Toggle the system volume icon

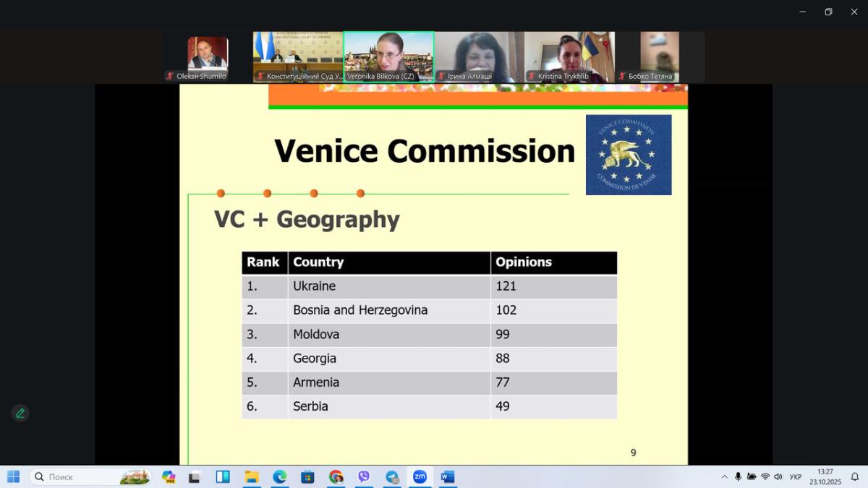[778, 476]
